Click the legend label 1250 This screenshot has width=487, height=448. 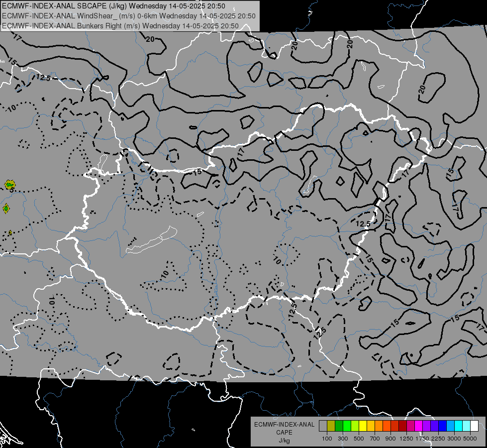(406, 439)
